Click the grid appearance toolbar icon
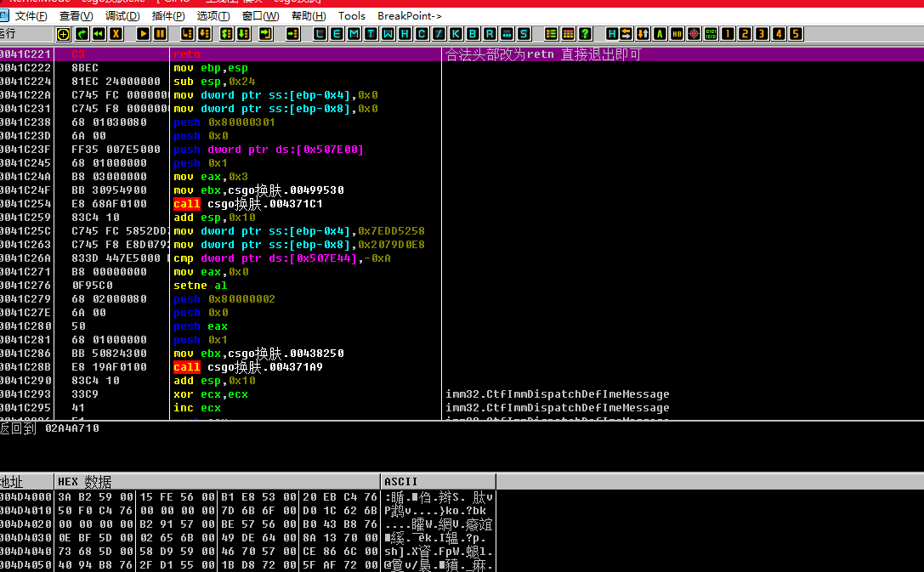The height and width of the screenshot is (572, 924). (568, 34)
